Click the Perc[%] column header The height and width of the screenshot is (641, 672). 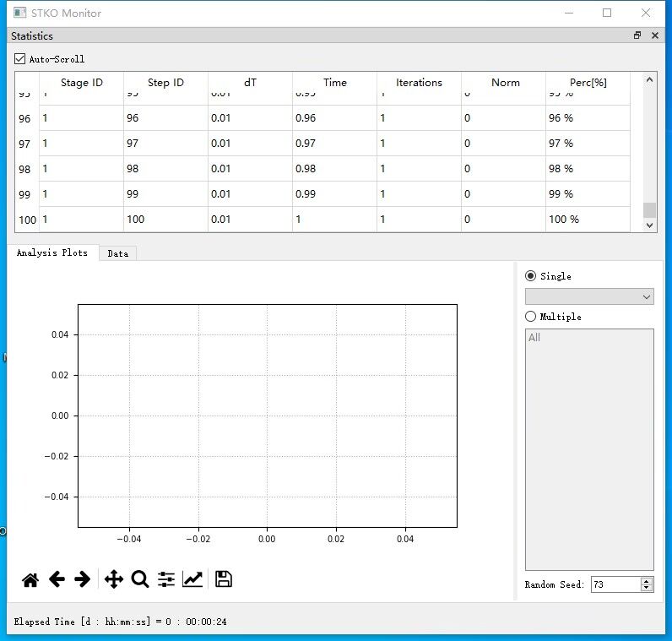588,82
